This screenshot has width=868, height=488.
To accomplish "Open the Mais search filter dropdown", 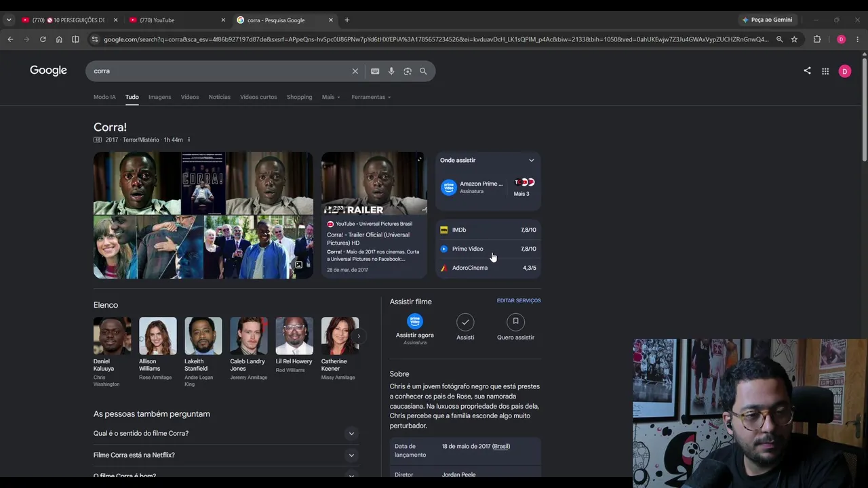I will [x=331, y=97].
